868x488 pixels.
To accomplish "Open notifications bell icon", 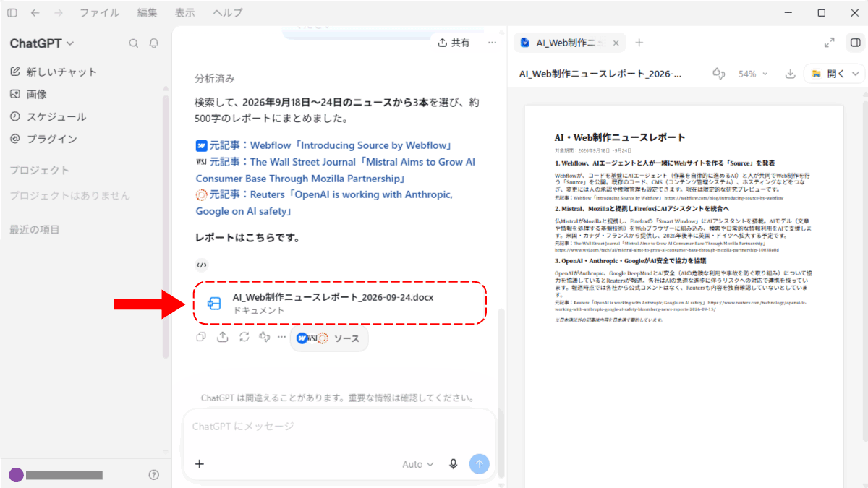I will click(x=154, y=43).
